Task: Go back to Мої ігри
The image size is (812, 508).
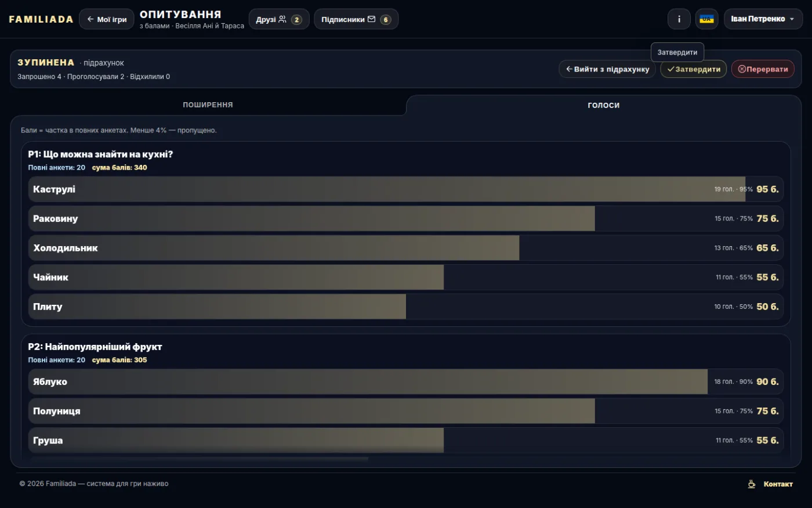Action: pyautogui.click(x=107, y=19)
